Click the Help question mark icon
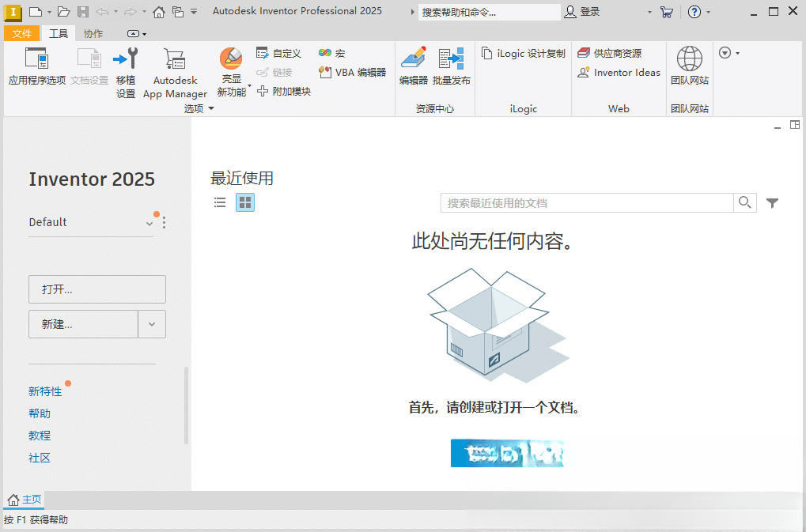The width and height of the screenshot is (806, 532). (x=694, y=12)
